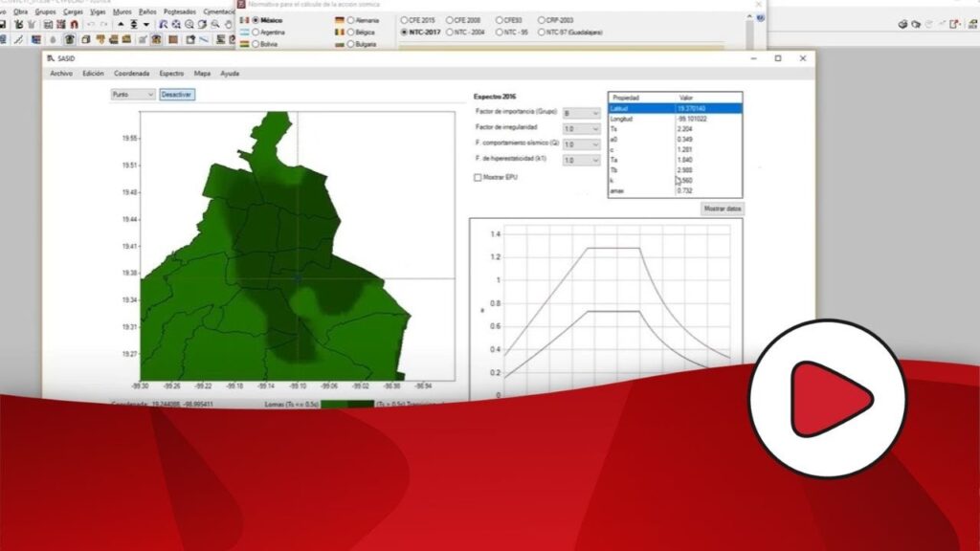This screenshot has width=980, height=551.
Task: Click the large red play button
Action: pos(827,398)
